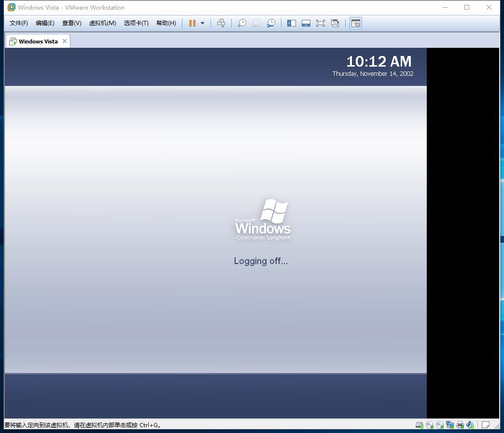Open the message log icon in status bar
This screenshot has width=504, height=433.
tap(486, 425)
